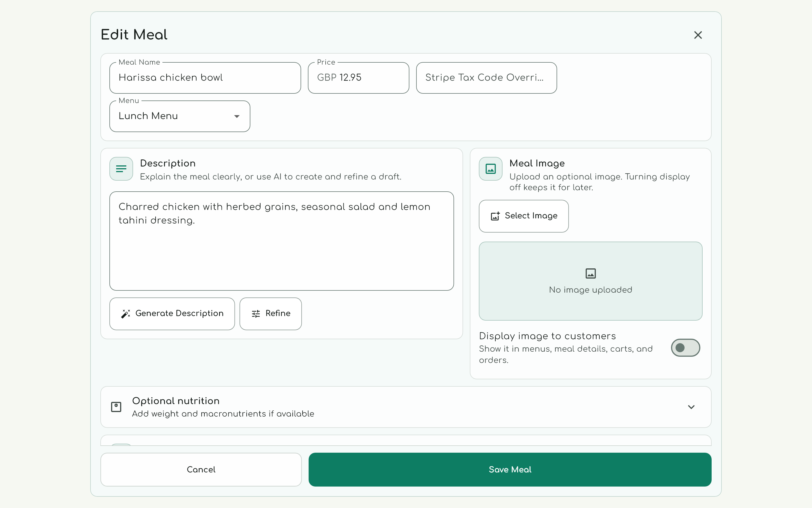Click the Meal Image section icon
This screenshot has height=508, width=812.
pos(491,169)
